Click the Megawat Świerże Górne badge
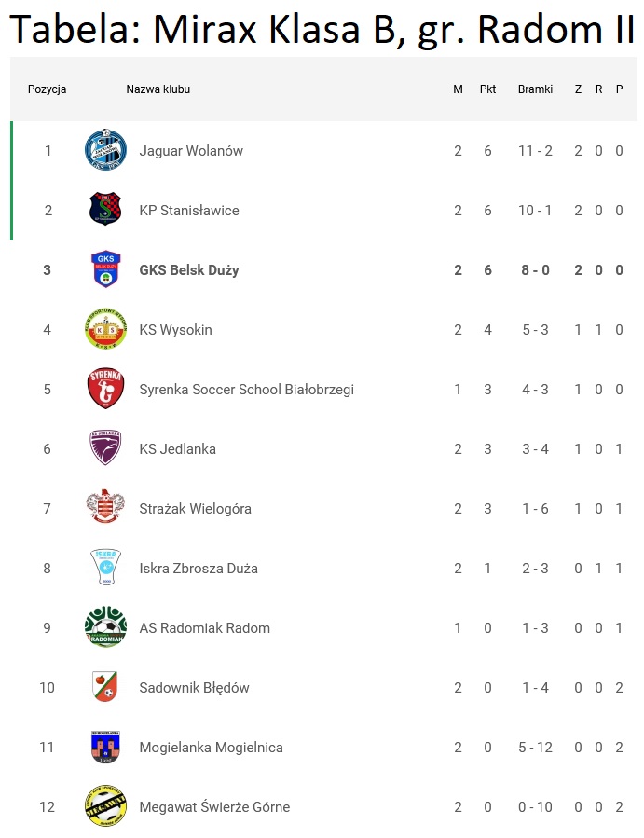The image size is (644, 838). pyautogui.click(x=104, y=806)
